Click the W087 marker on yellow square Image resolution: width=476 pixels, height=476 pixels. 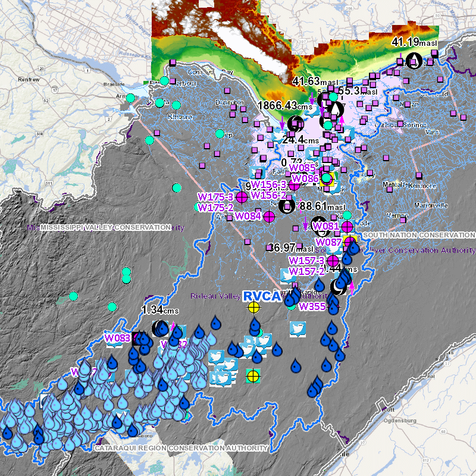pyautogui.click(x=349, y=242)
